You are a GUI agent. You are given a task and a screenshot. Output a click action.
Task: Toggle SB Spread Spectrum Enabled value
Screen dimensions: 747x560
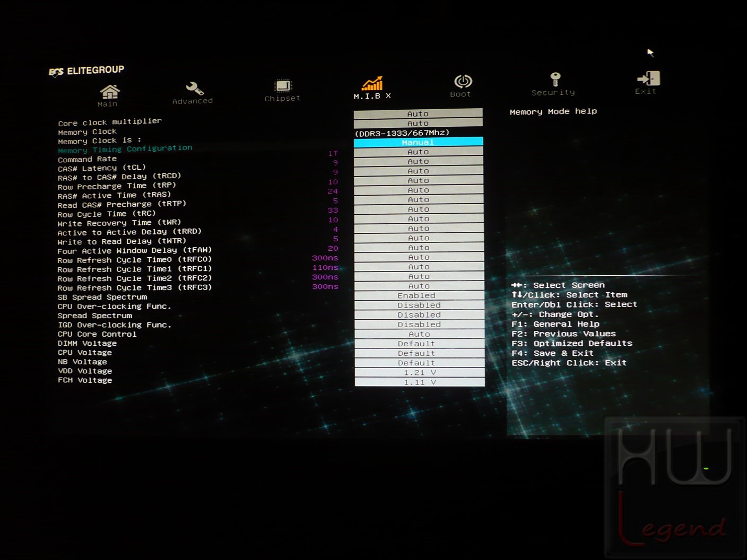[419, 295]
